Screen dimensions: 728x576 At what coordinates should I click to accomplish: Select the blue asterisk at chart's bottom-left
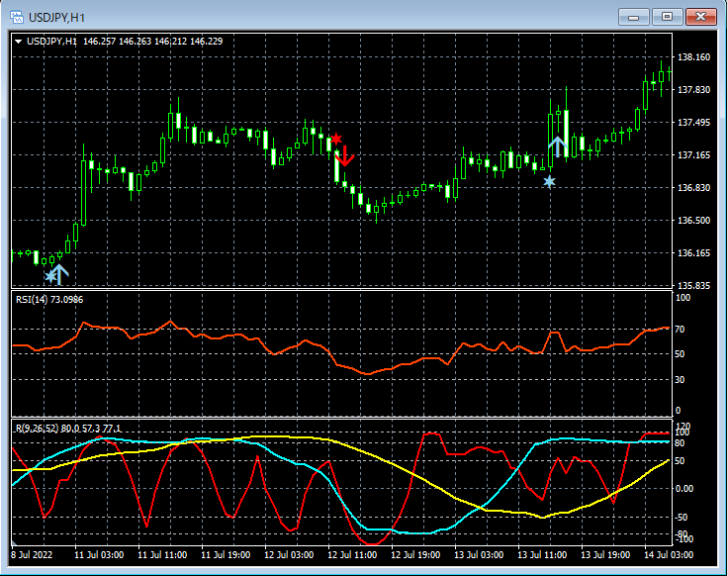point(50,276)
